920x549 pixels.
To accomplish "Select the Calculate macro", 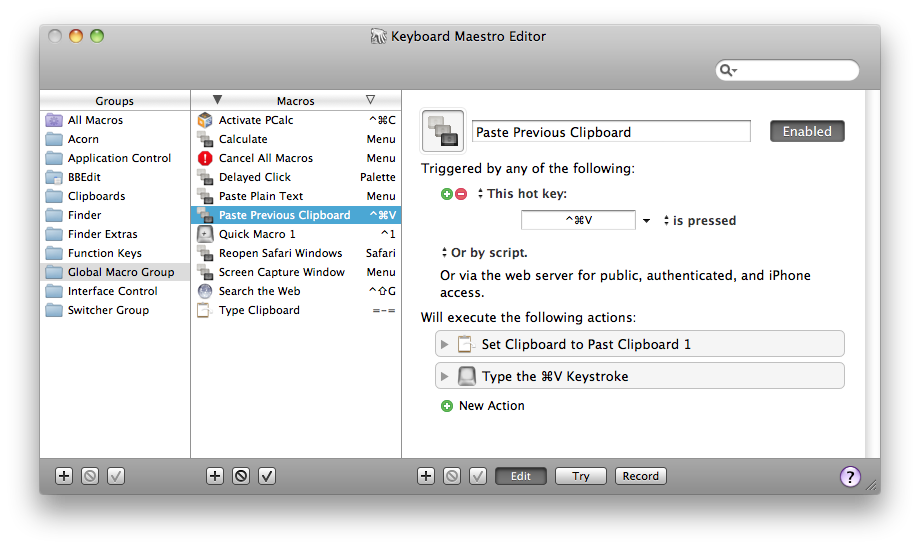I will coord(296,140).
